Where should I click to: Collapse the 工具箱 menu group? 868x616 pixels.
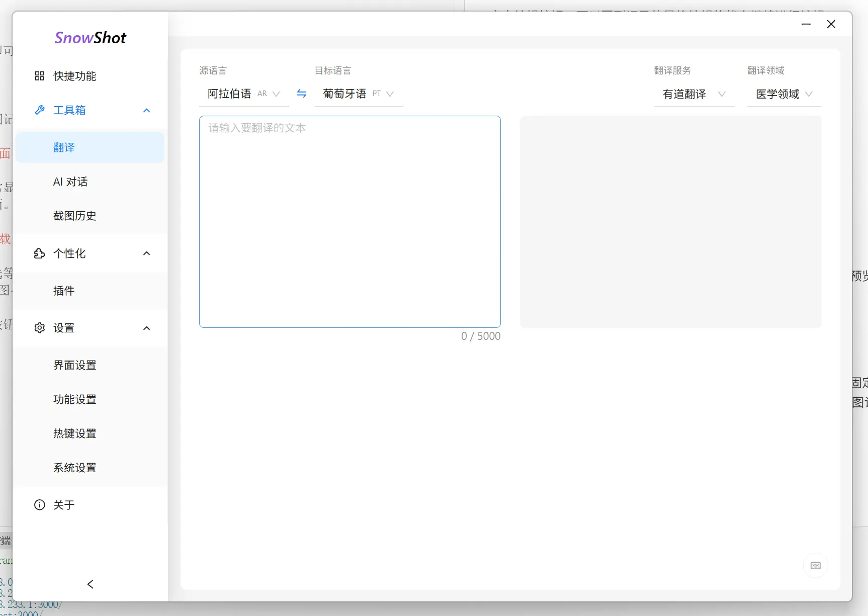(x=146, y=110)
